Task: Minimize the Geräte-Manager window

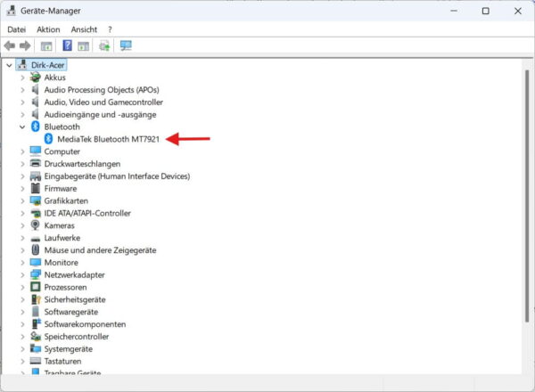Action: [x=454, y=11]
